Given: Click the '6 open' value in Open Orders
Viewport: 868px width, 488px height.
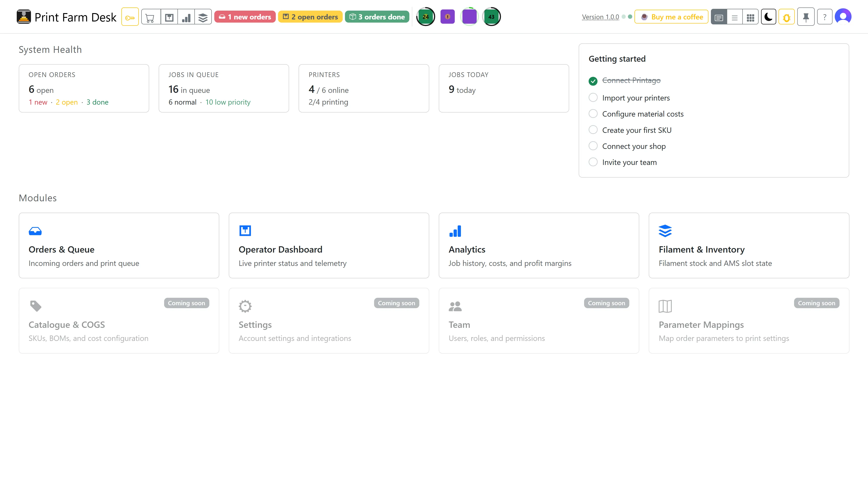Looking at the screenshot, I should (x=41, y=90).
